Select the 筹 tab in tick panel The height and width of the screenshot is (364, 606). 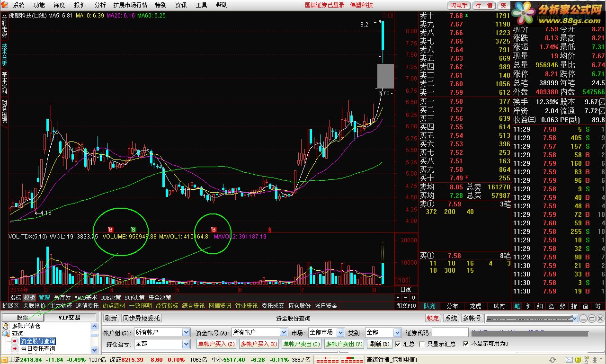[x=598, y=306]
